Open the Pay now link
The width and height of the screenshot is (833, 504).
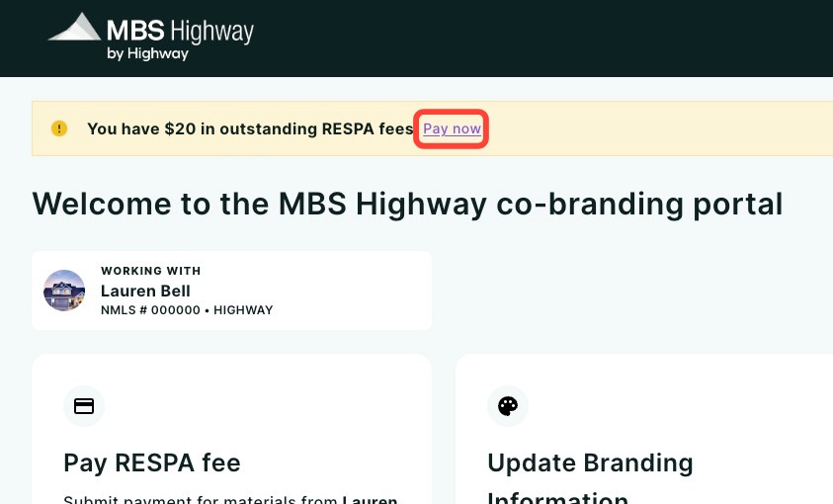pyautogui.click(x=453, y=128)
